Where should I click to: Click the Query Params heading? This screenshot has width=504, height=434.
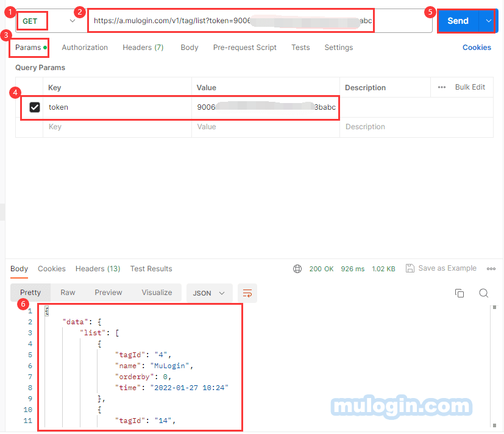click(x=40, y=68)
